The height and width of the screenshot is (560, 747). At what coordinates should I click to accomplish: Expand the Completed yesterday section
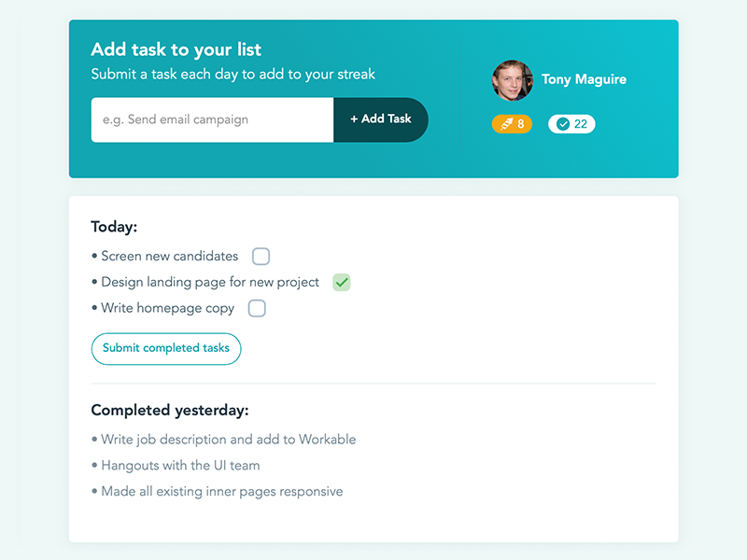pyautogui.click(x=169, y=410)
